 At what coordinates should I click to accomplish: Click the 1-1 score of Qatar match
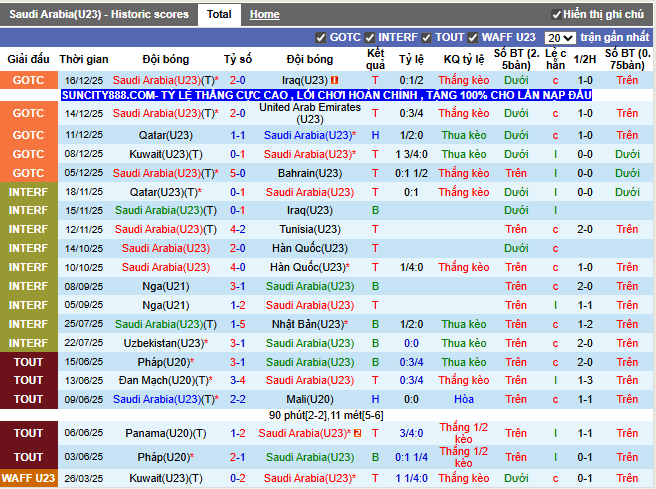pos(237,136)
